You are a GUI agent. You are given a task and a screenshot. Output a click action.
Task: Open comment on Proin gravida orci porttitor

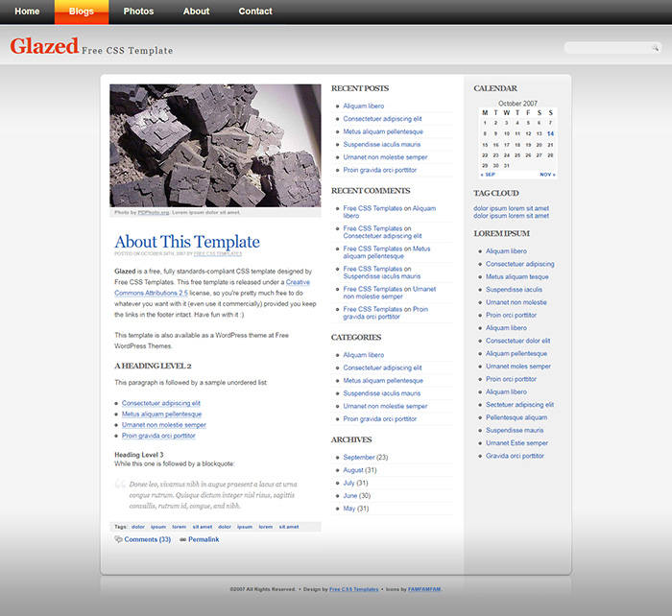tap(386, 313)
